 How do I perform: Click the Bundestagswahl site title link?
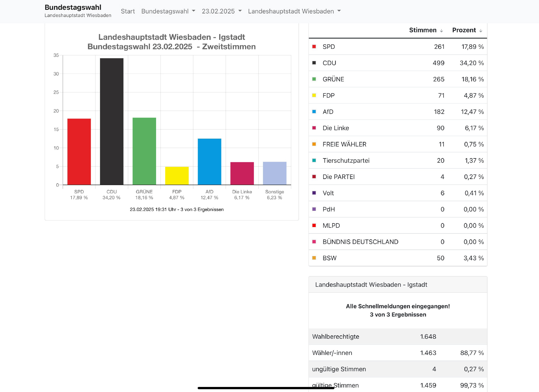pos(73,7)
